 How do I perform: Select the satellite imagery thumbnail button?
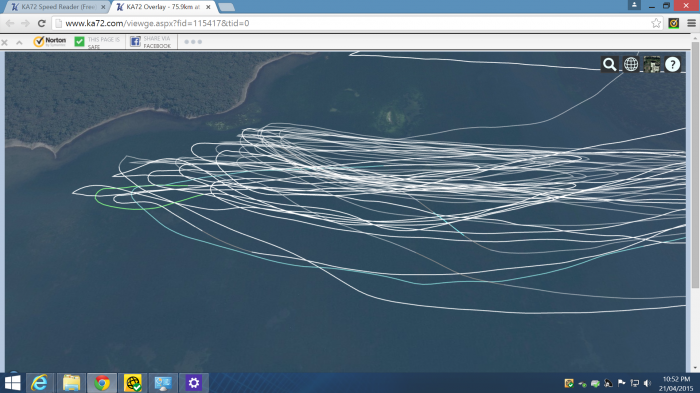coord(652,64)
